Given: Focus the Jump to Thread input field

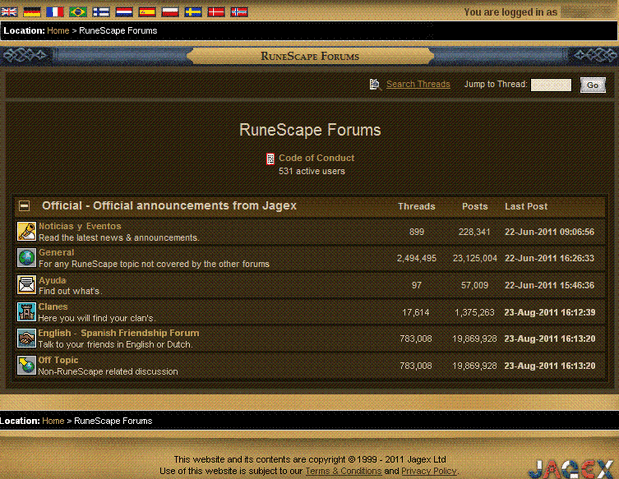Looking at the screenshot, I should [x=551, y=85].
